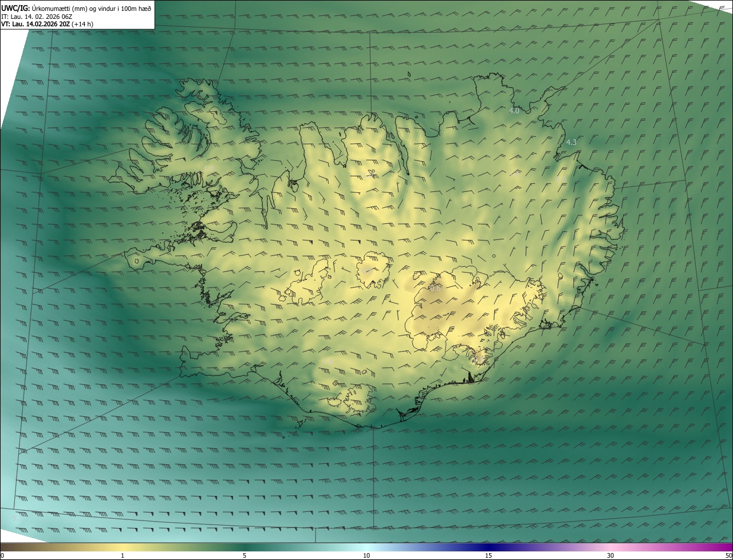Click the 15 tick label on the color scale

click(488, 555)
